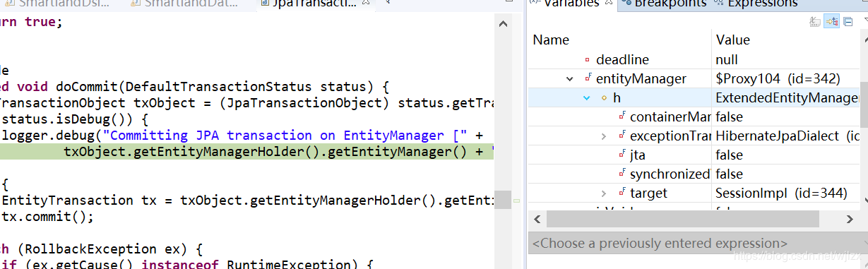Click the Name column header
The width and height of the screenshot is (868, 269).
(619, 40)
